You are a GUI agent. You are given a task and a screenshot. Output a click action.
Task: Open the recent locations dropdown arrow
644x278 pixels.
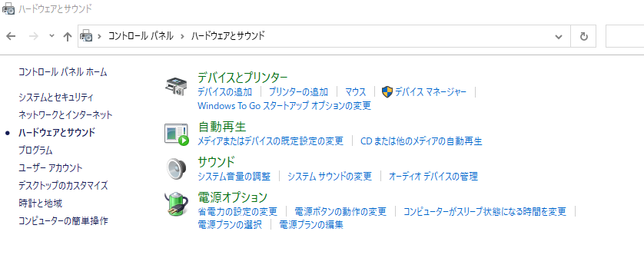pyautogui.click(x=51, y=36)
